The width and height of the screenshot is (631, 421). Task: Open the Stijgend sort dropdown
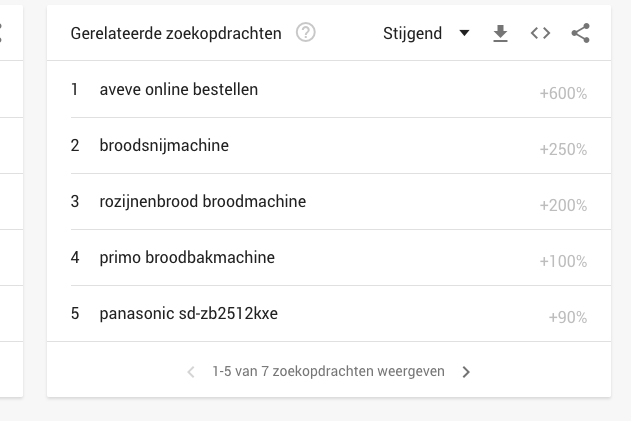pyautogui.click(x=426, y=33)
